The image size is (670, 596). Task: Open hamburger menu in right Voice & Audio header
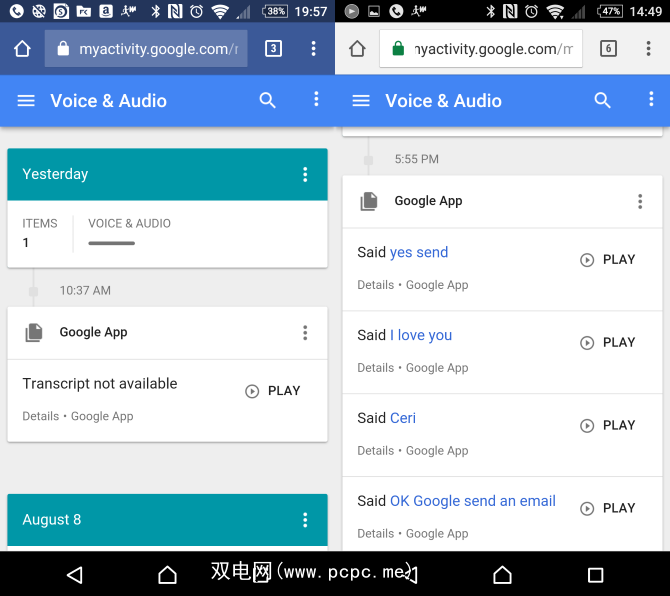tap(361, 101)
